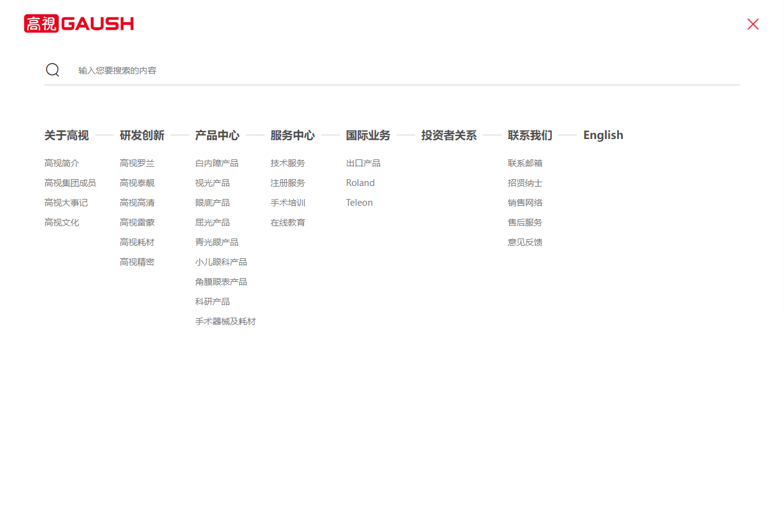Open the Roland link
784x532 pixels.
[x=360, y=183]
